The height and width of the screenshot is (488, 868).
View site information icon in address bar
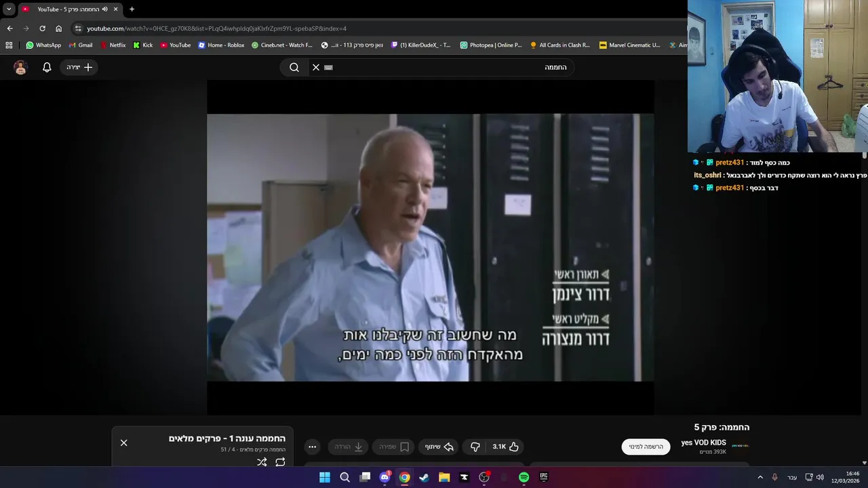(78, 28)
